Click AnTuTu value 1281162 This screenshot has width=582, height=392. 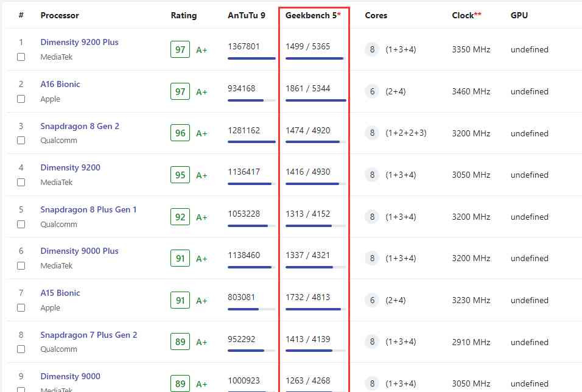244,130
